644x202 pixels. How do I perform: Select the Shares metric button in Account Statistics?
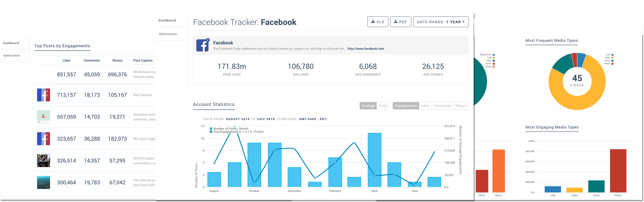[461, 106]
